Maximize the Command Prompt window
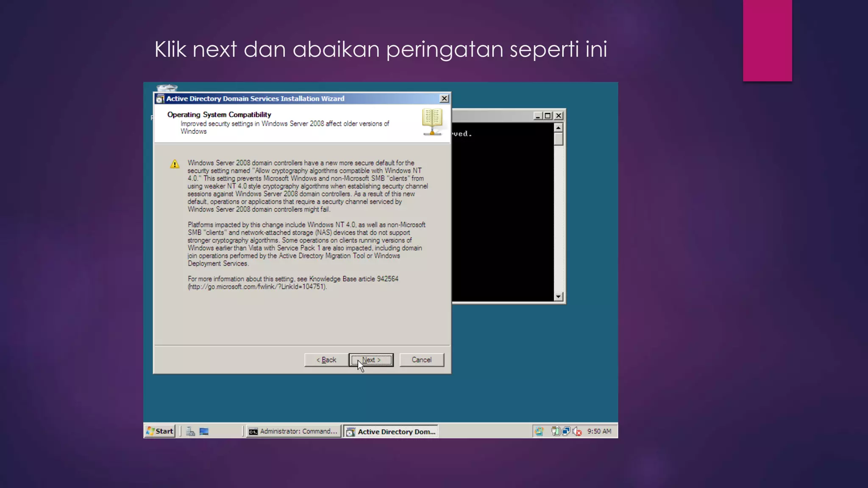Viewport: 868px width, 488px height. coord(548,116)
